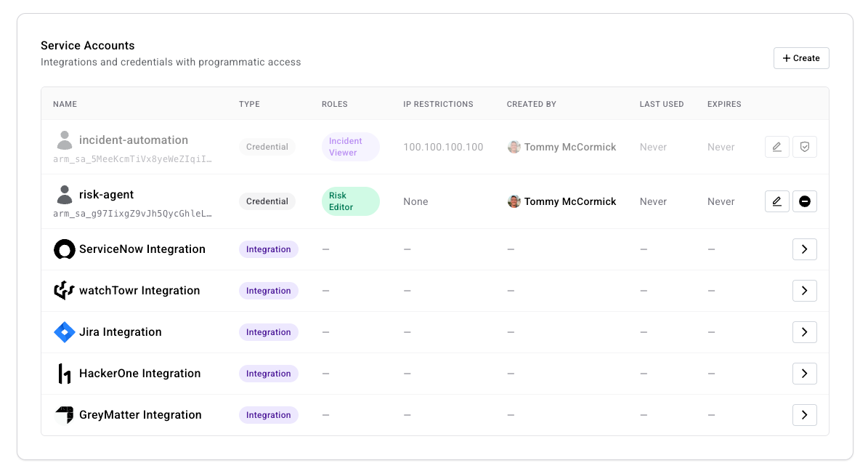This screenshot has width=868, height=471.
Task: Click the shield icon for incident-automation
Action: click(804, 147)
